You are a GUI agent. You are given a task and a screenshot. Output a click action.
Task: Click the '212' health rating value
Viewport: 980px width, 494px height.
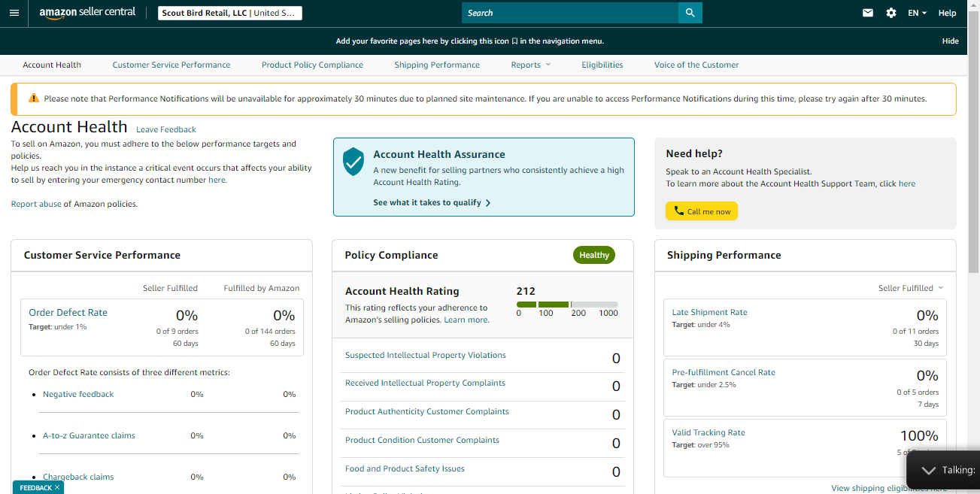(x=526, y=291)
